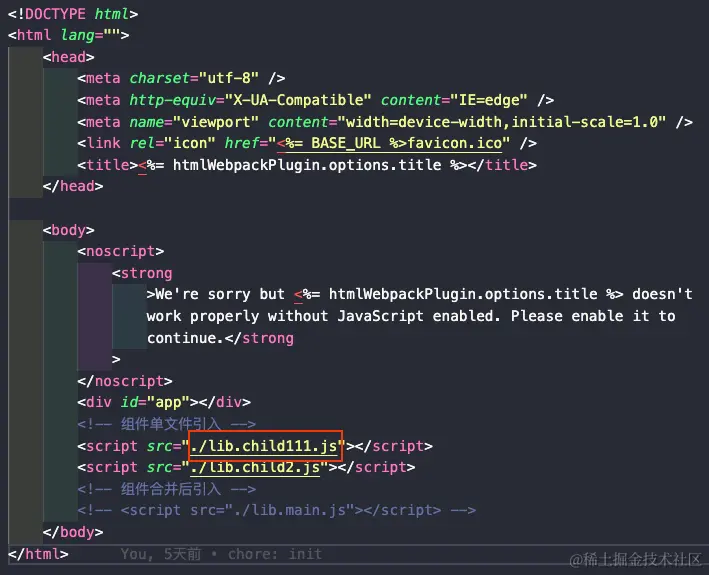Image resolution: width=709 pixels, height=575 pixels.
Task: Click the "work properly without JavaScript" line
Action: click(x=411, y=316)
